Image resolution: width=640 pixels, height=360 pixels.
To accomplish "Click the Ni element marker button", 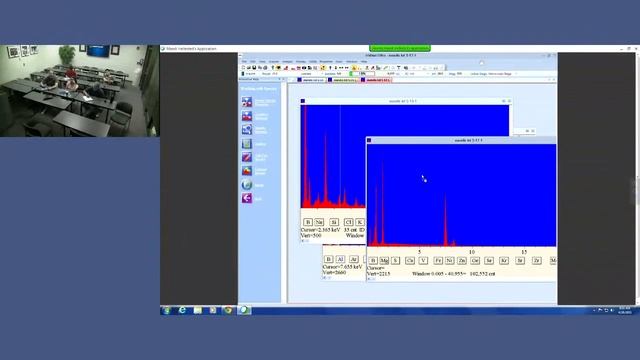I will point(449,260).
